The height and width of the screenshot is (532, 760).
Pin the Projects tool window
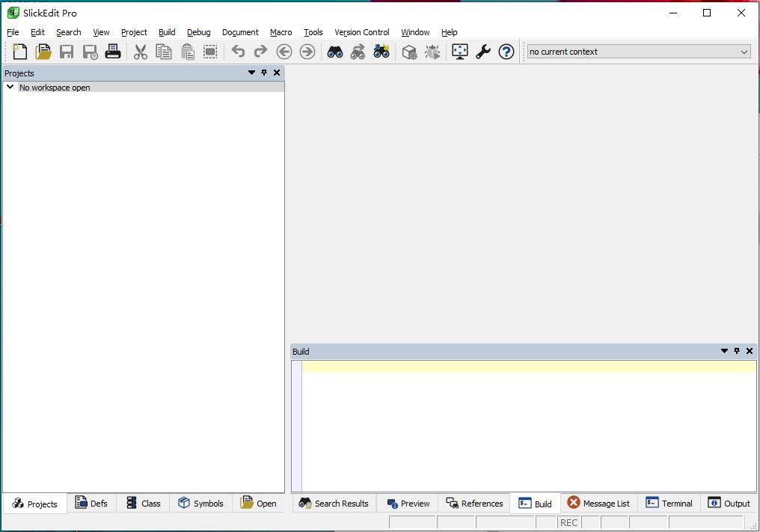[x=263, y=73]
